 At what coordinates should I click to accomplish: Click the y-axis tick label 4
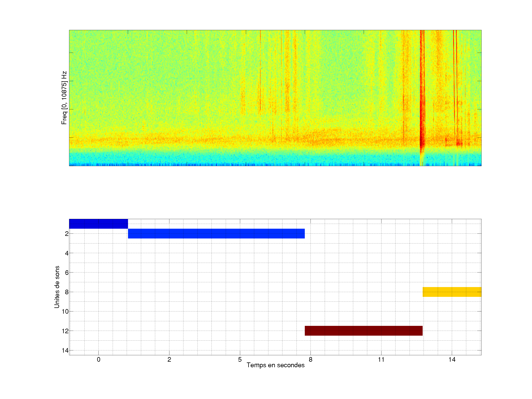67,253
